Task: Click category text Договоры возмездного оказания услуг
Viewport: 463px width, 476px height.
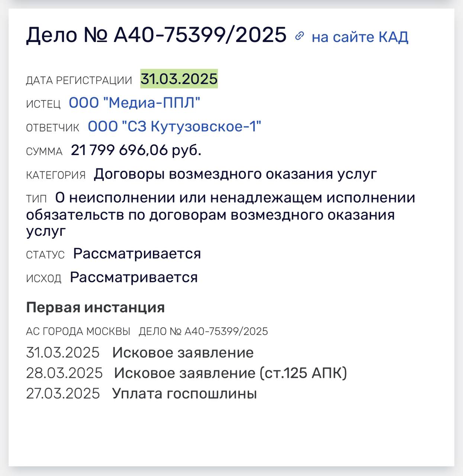Action: click(x=235, y=174)
